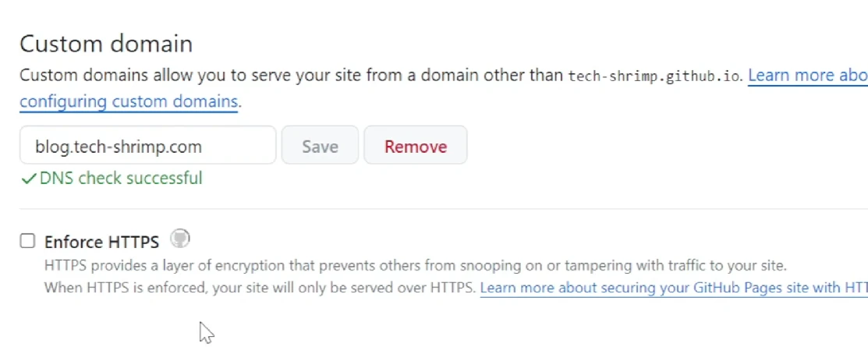
Task: Click the 'HTTPS provides a layer of encryption' sentence
Action: (415, 266)
